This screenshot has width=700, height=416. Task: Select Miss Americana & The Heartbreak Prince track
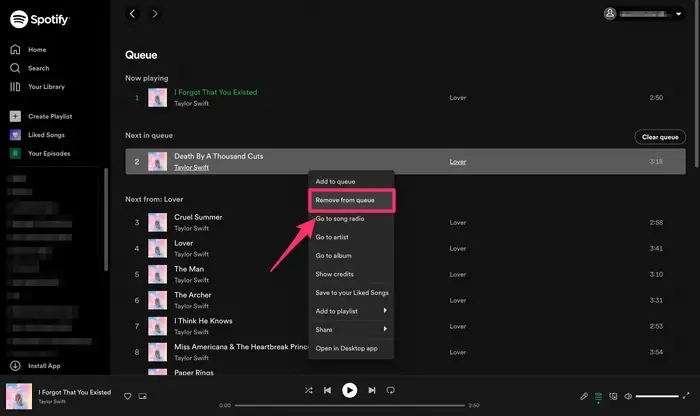click(405, 352)
